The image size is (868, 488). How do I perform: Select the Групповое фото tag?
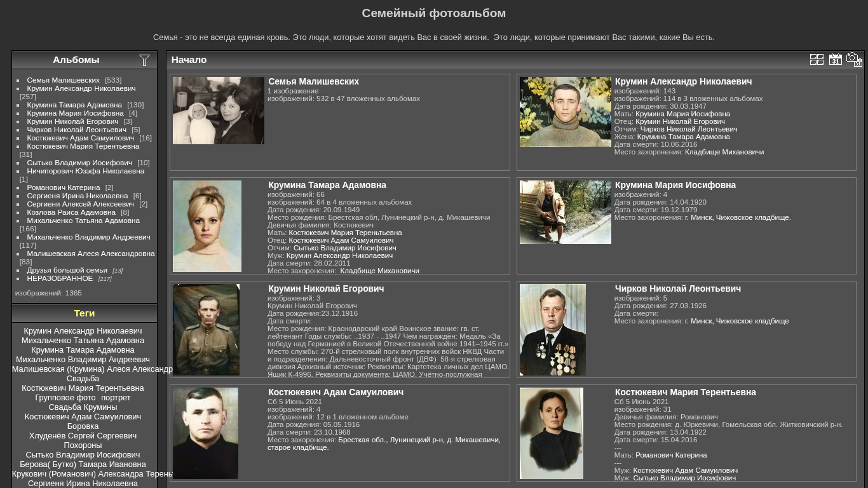point(65,398)
